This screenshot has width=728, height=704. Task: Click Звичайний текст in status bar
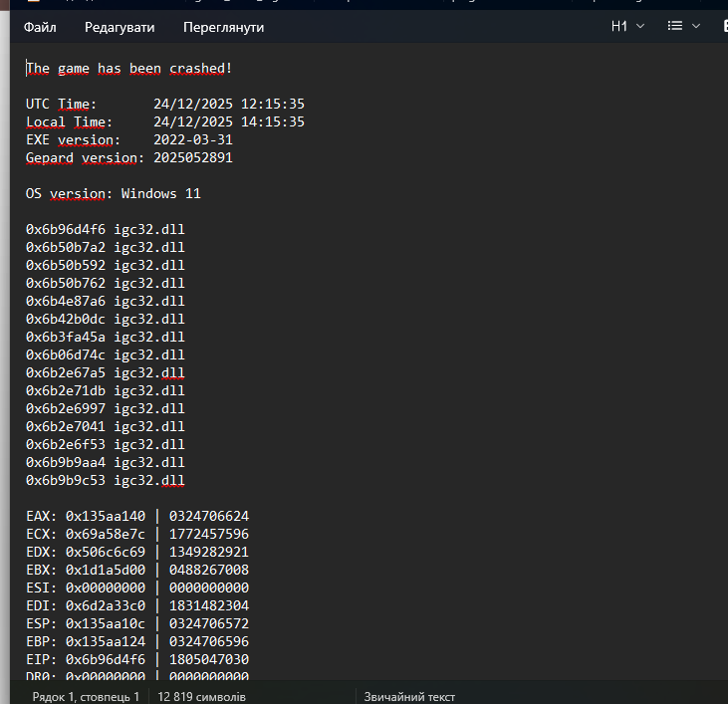pyautogui.click(x=409, y=697)
